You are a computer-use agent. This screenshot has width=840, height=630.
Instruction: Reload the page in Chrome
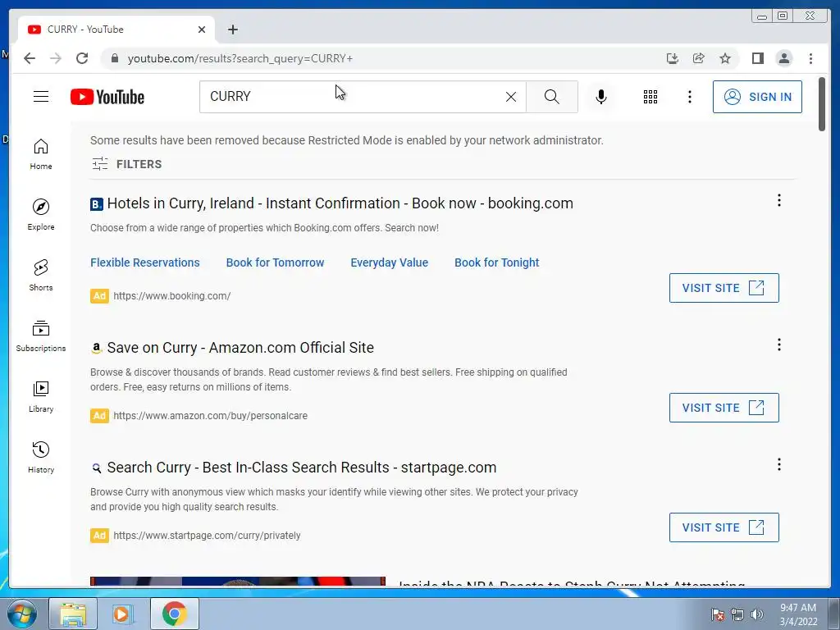tap(82, 58)
